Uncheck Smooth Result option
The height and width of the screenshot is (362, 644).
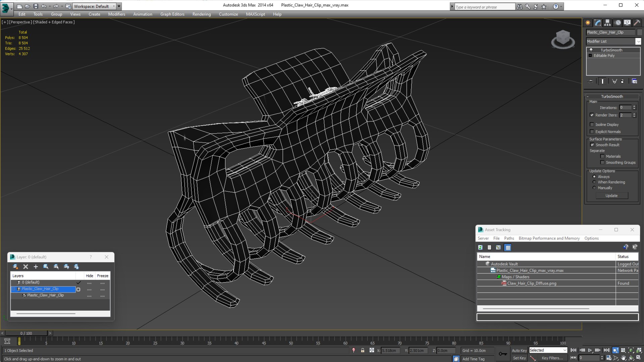592,145
